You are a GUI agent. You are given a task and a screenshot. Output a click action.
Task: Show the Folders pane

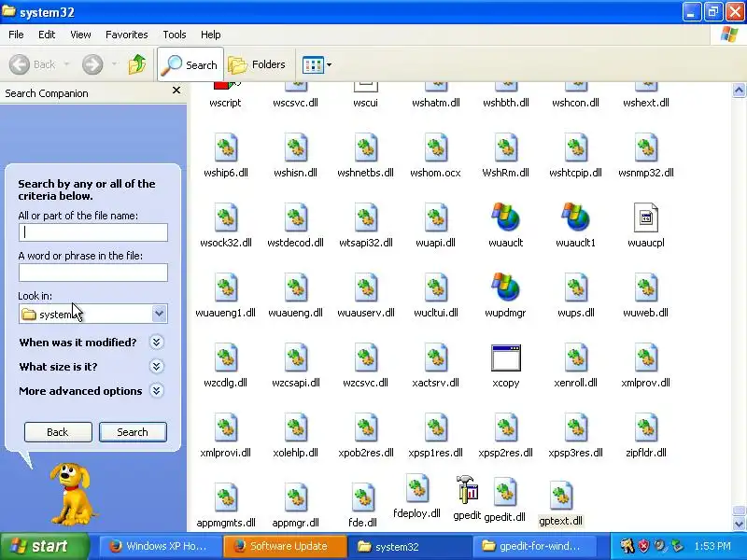(258, 64)
